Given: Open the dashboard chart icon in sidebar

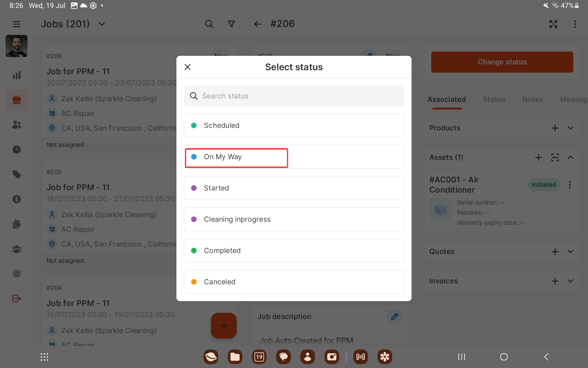Looking at the screenshot, I should click(x=17, y=75).
